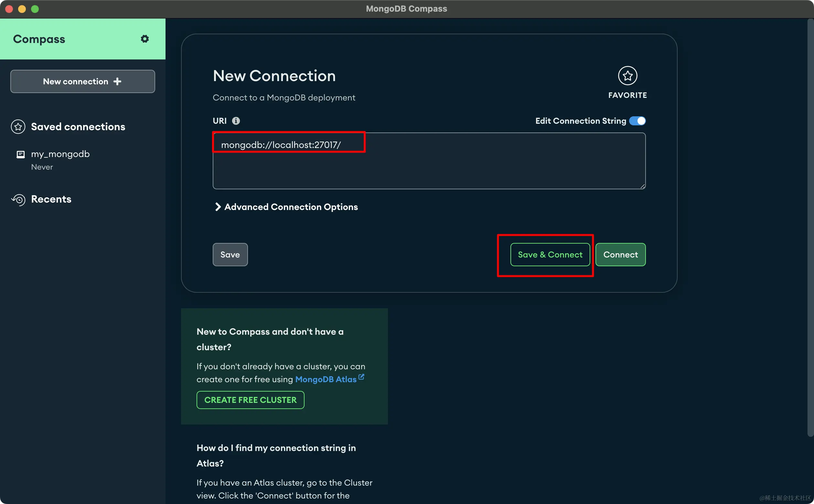Click the gray Save button
Screen dimensions: 814x504
(x=230, y=254)
